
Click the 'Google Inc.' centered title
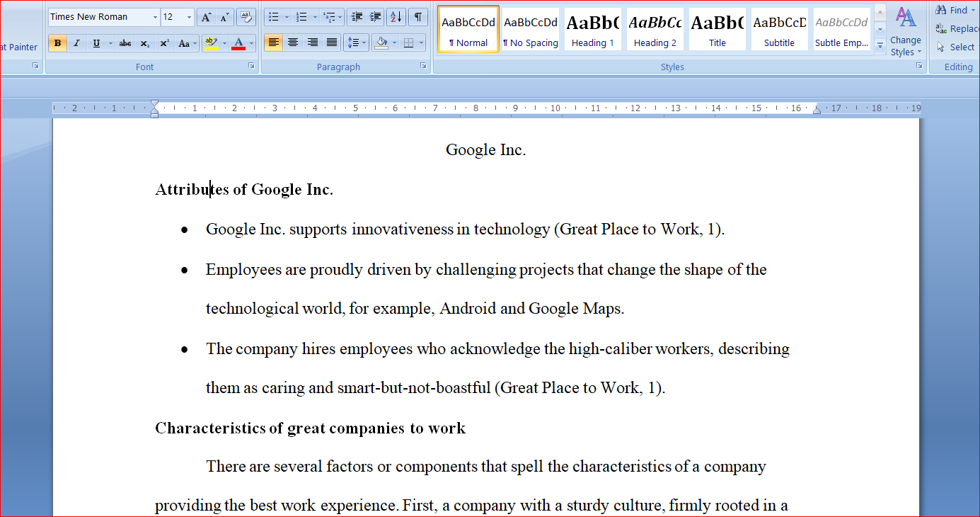[486, 150]
